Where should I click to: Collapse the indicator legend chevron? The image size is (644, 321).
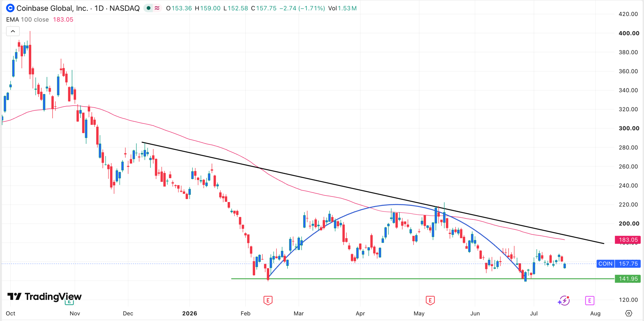[x=13, y=31]
